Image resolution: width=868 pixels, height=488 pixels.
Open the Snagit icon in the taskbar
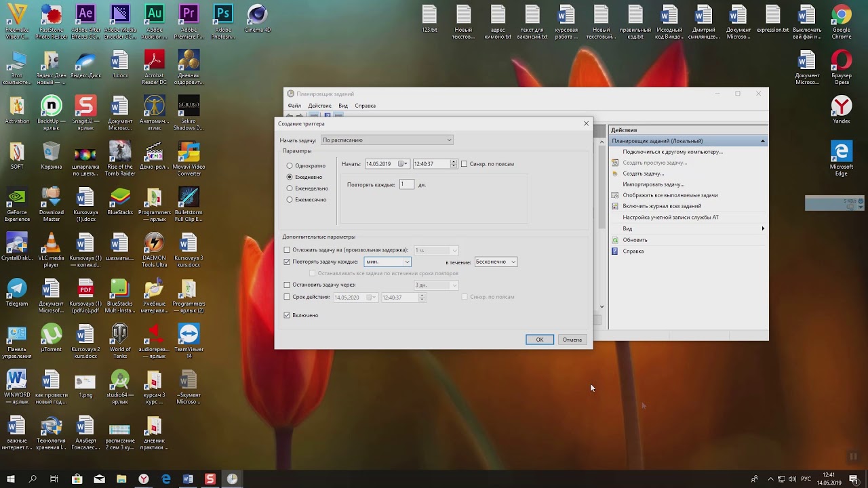pyautogui.click(x=210, y=479)
